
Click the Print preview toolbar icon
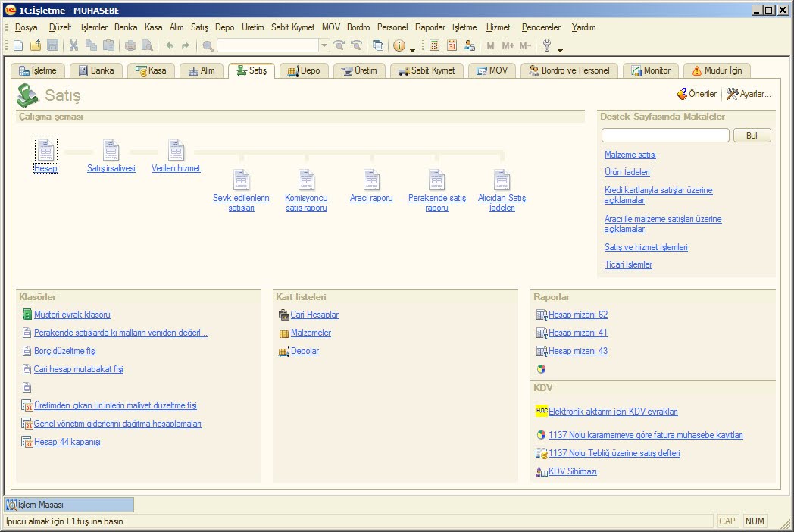147,45
